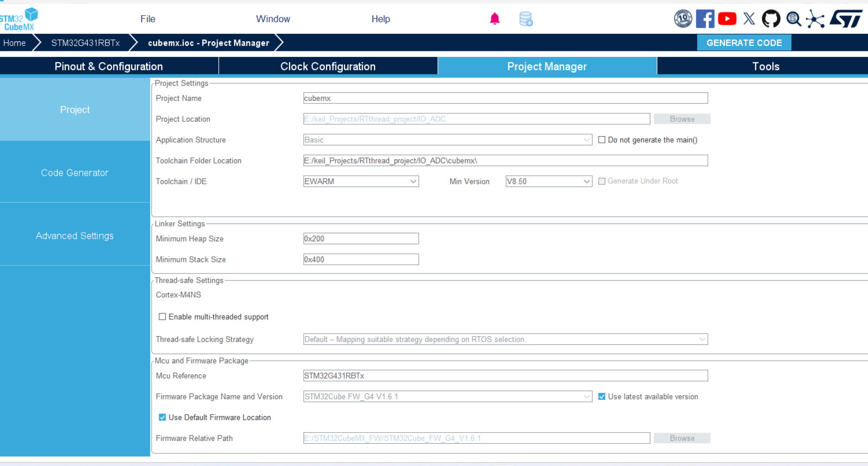Enable multi-threaded support checkbox
868x466 pixels.
(162, 317)
